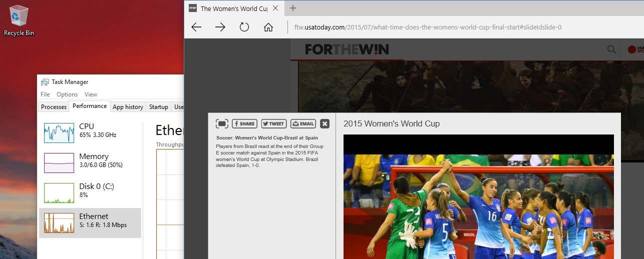Switch to Processes tab in Task Manager

pyautogui.click(x=54, y=106)
